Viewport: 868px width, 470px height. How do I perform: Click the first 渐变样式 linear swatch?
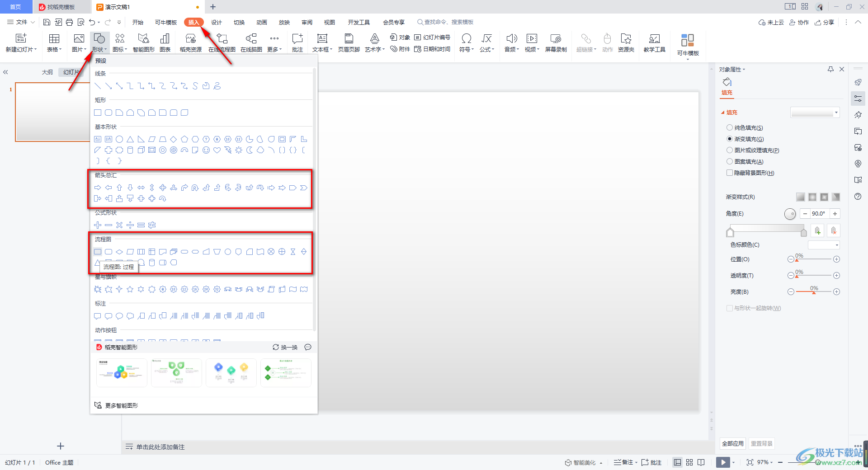(x=800, y=197)
